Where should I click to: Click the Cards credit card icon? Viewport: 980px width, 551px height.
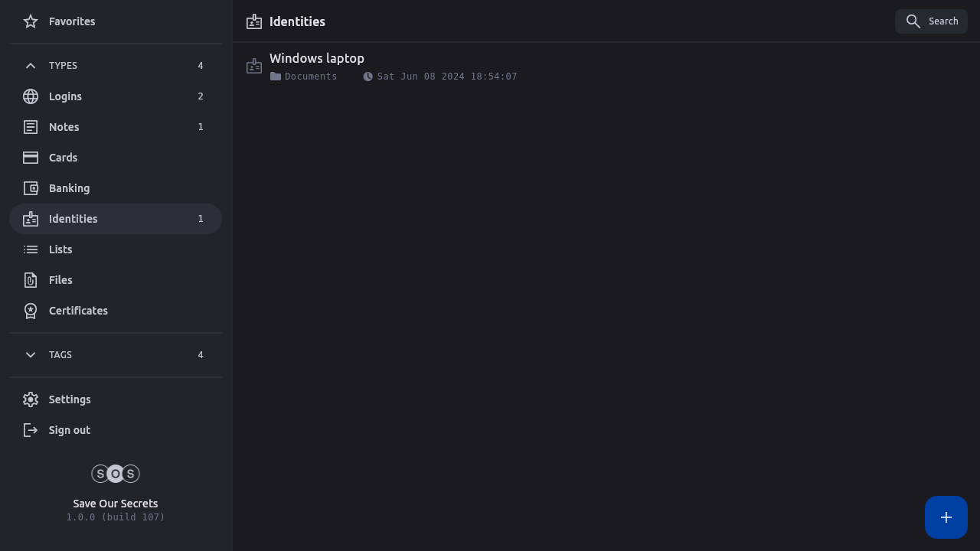[x=31, y=158]
